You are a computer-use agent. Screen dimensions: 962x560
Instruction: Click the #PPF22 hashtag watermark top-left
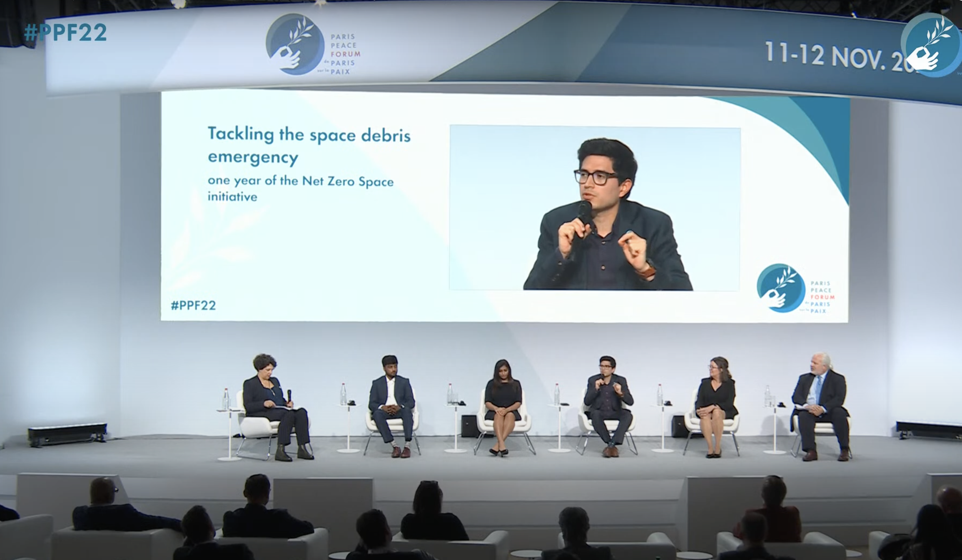tap(65, 33)
